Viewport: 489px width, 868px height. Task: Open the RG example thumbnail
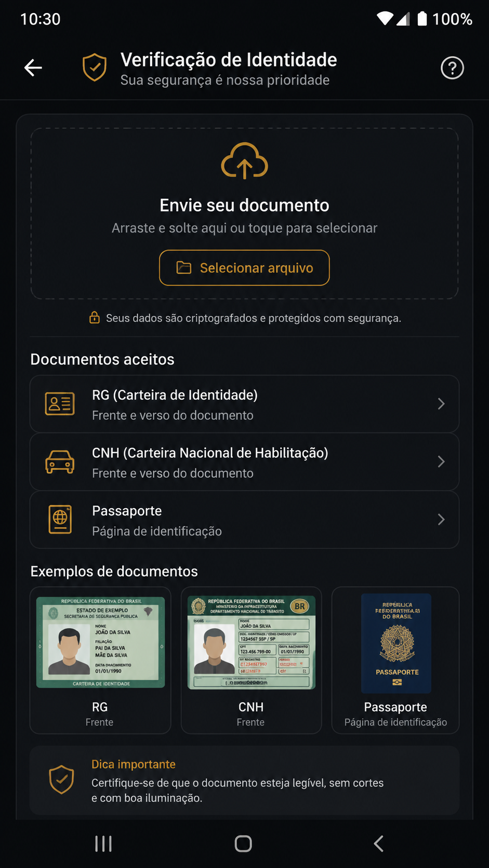click(100, 643)
